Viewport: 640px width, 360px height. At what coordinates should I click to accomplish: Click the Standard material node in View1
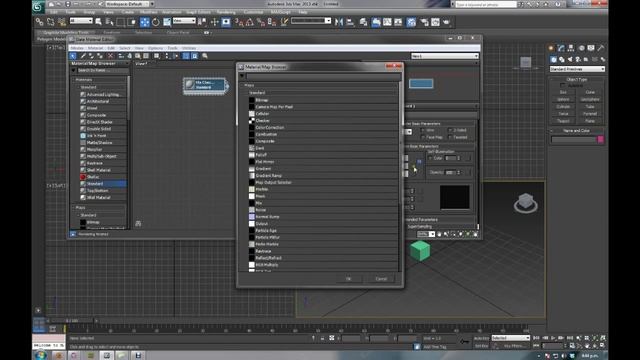(206, 85)
